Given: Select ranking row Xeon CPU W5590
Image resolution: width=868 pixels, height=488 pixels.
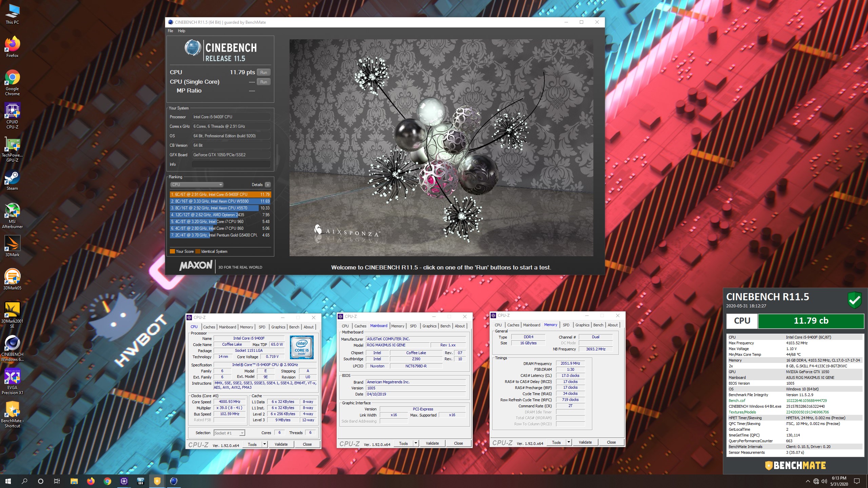Looking at the screenshot, I should click(x=220, y=201).
